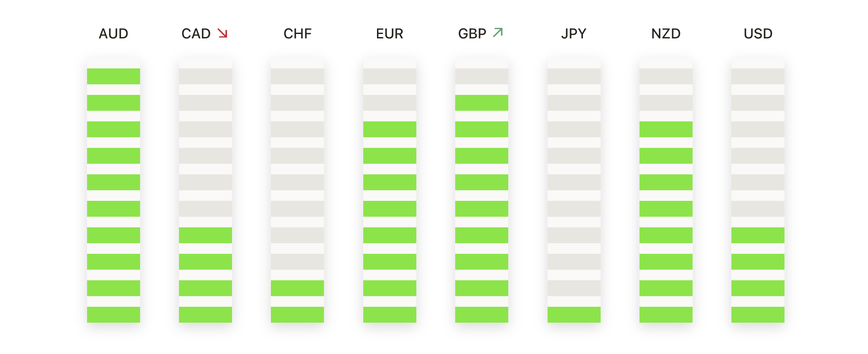Select the NZD currency label

click(x=666, y=34)
